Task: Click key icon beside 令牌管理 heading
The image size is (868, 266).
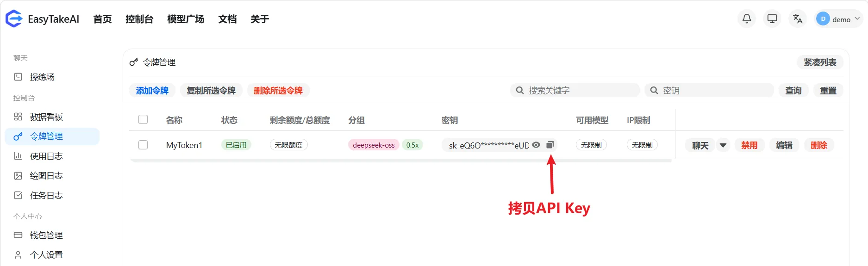Action: tap(134, 62)
